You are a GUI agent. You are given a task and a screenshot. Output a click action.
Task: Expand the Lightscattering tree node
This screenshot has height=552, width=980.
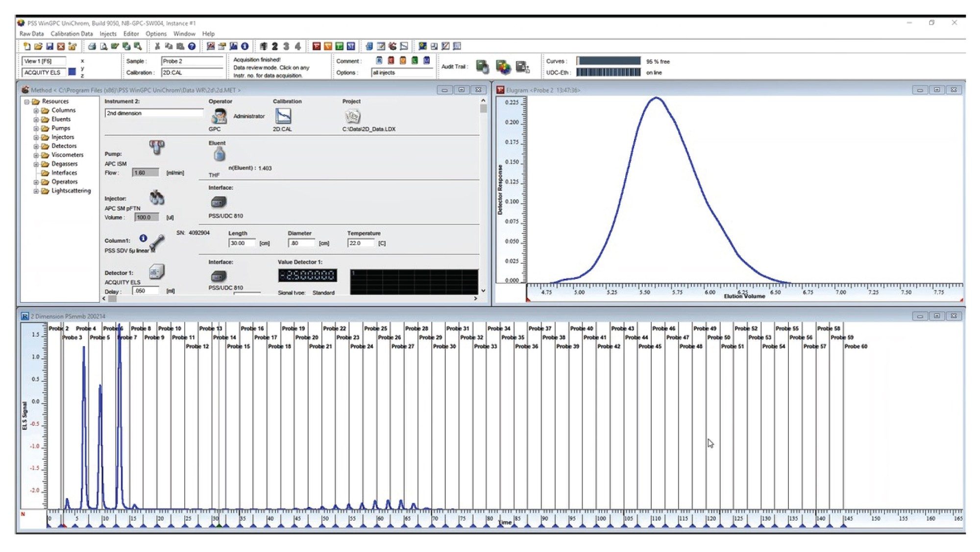click(x=36, y=191)
